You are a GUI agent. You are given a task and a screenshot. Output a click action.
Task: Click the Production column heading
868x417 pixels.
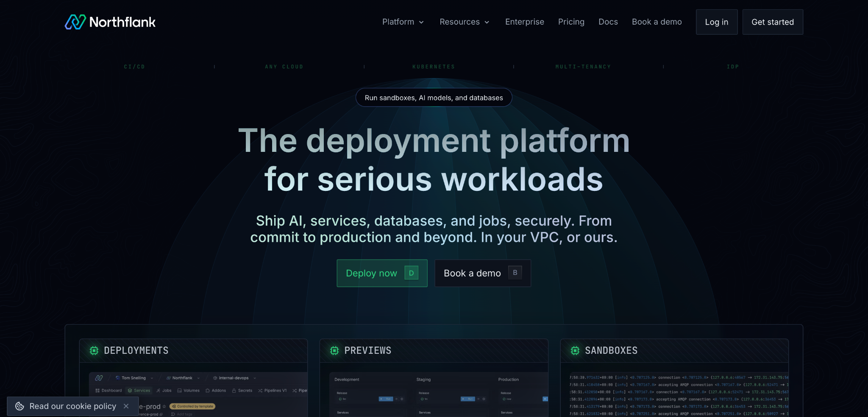509,380
